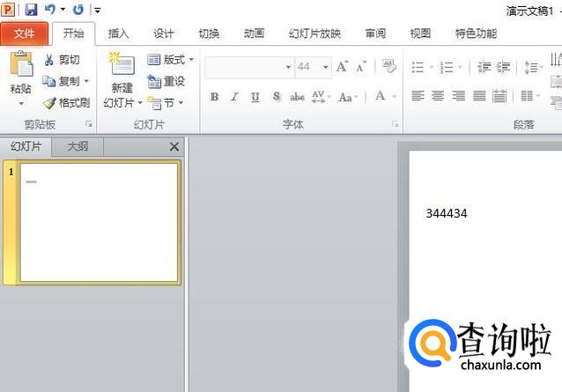The width and height of the screenshot is (562, 392).
Task: Switch to the 开始 tab
Action: coord(73,33)
